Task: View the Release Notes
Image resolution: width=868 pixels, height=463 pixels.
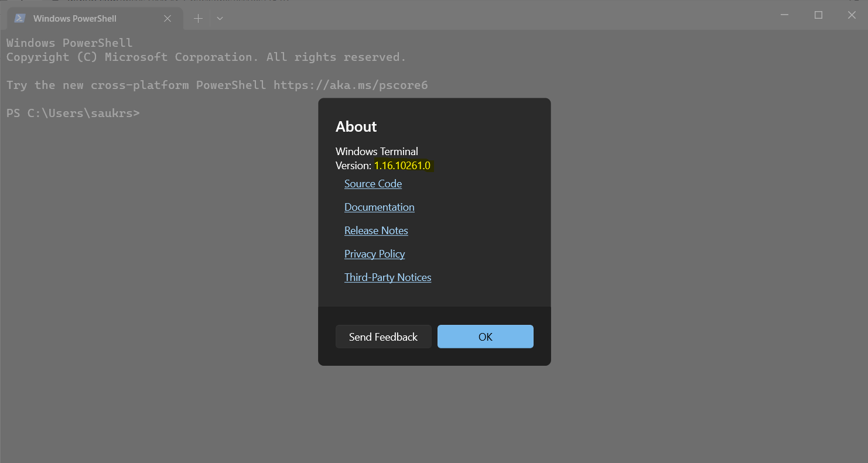Action: [x=376, y=230]
